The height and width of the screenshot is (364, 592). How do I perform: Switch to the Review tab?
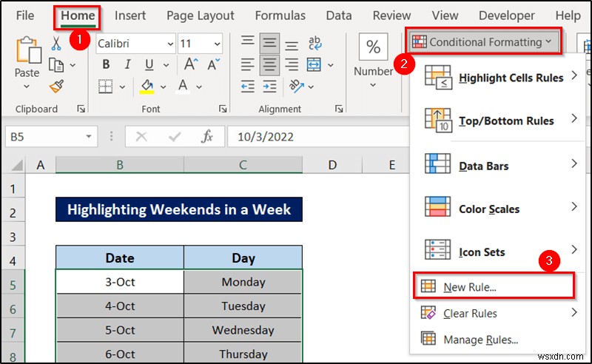(x=391, y=16)
